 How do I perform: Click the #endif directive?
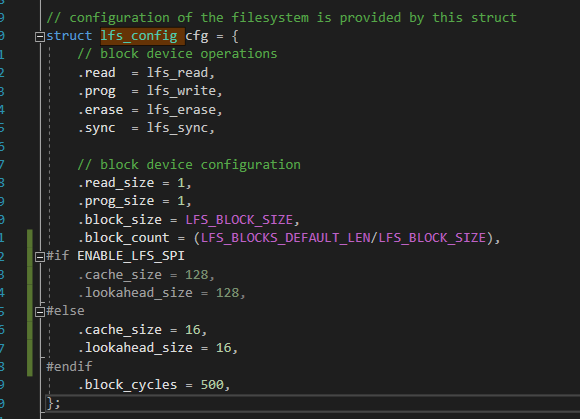69,366
